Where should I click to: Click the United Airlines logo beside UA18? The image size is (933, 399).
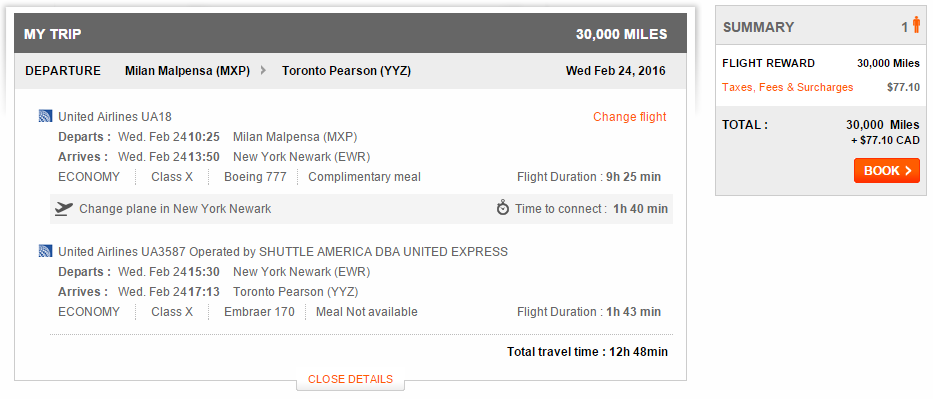pos(45,117)
